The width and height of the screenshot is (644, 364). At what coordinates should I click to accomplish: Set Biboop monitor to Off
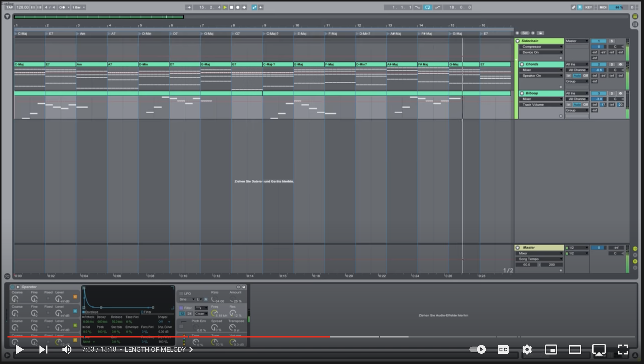coord(585,104)
